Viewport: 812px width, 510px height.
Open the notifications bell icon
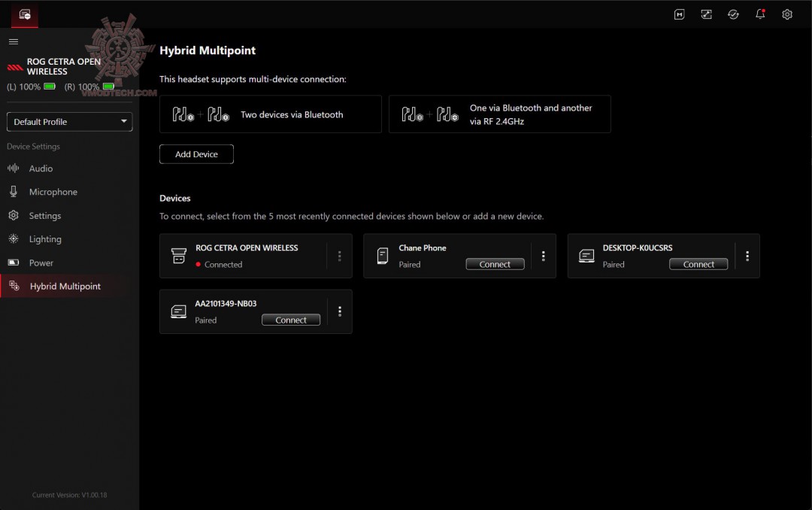(x=760, y=14)
